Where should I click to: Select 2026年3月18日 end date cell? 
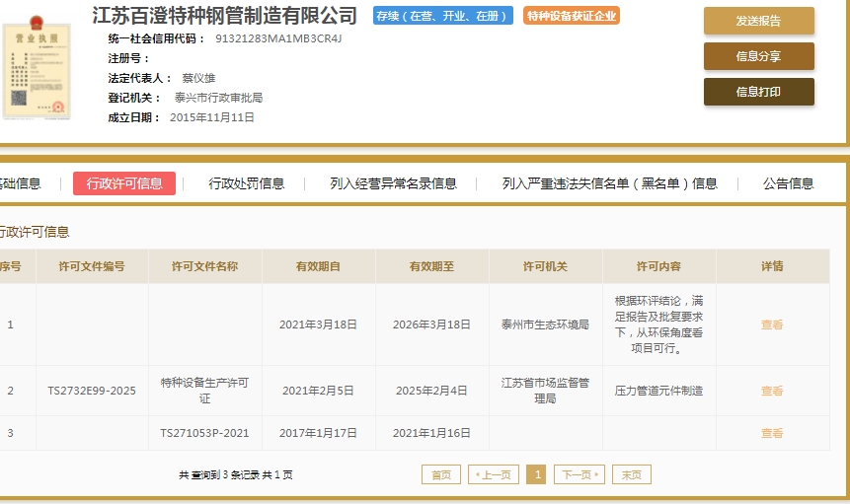click(x=432, y=324)
